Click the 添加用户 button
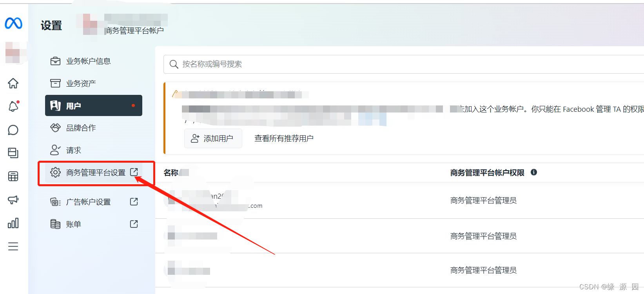Image resolution: width=644 pixels, height=294 pixels. pos(213,138)
